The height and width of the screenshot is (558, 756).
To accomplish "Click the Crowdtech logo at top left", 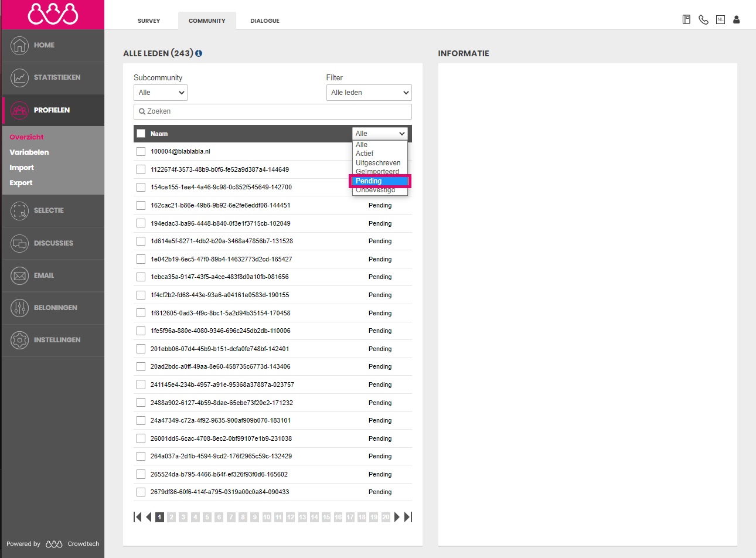I will (53, 14).
